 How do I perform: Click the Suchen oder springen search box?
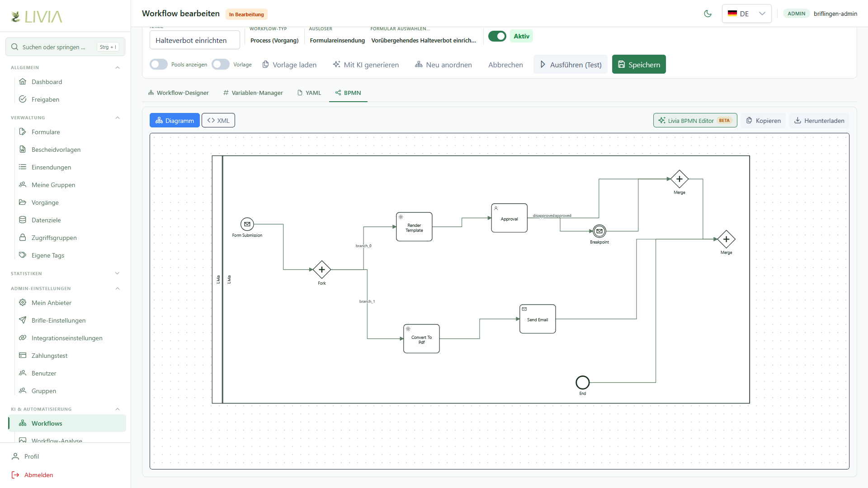tap(66, 47)
